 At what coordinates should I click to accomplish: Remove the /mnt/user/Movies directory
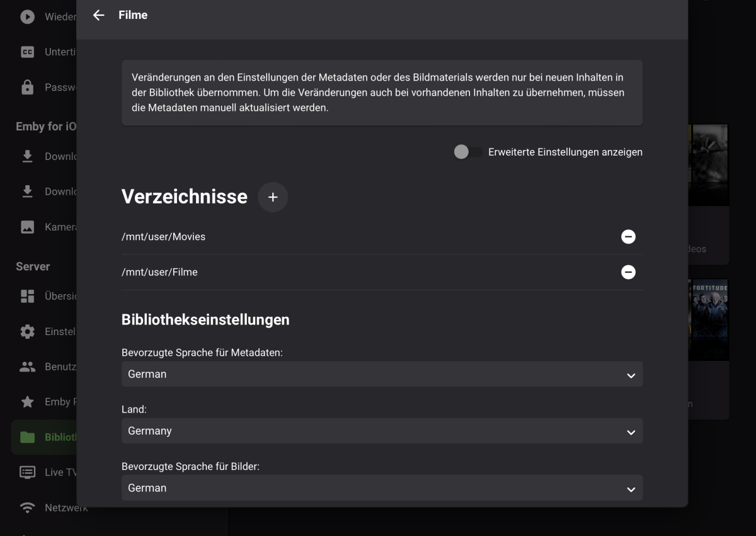pos(628,237)
